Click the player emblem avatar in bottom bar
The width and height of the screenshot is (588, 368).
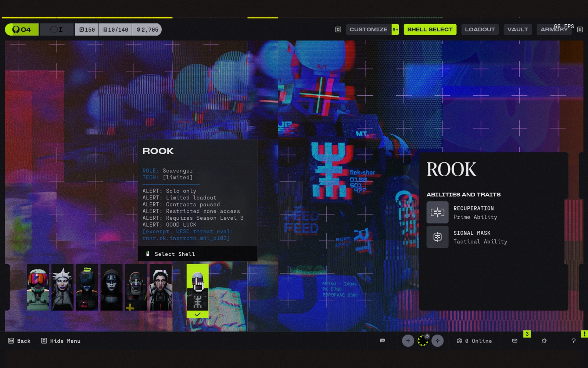click(x=423, y=341)
